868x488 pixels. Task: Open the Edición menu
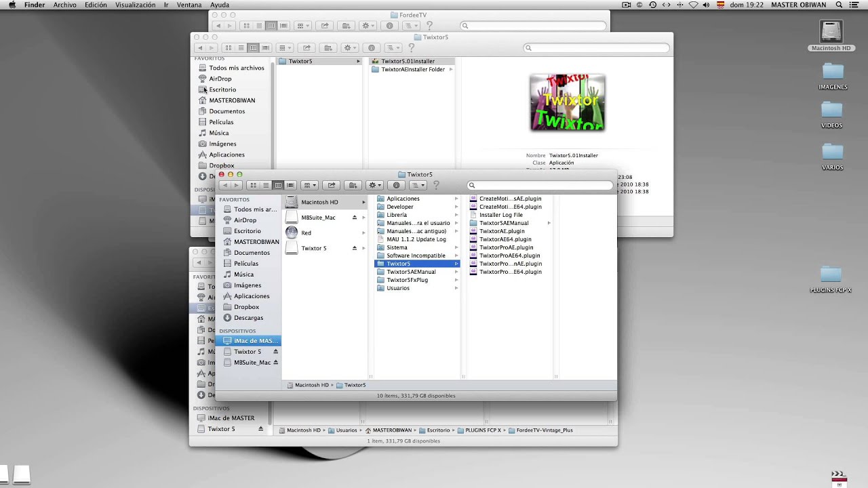pos(96,5)
